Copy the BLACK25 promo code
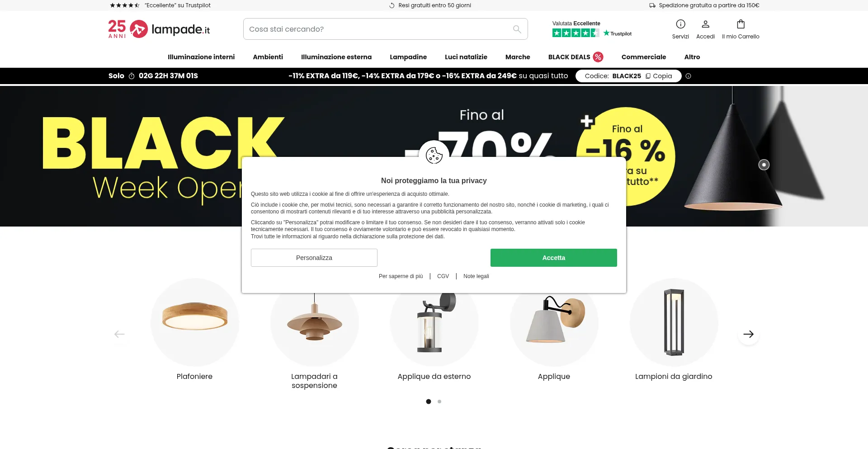This screenshot has width=868, height=449. (x=659, y=76)
